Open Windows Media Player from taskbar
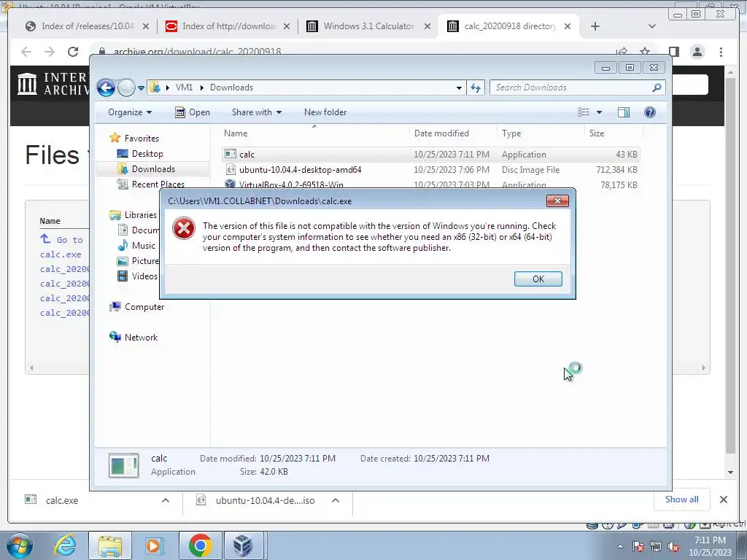This screenshot has width=747, height=560. pyautogui.click(x=153, y=545)
